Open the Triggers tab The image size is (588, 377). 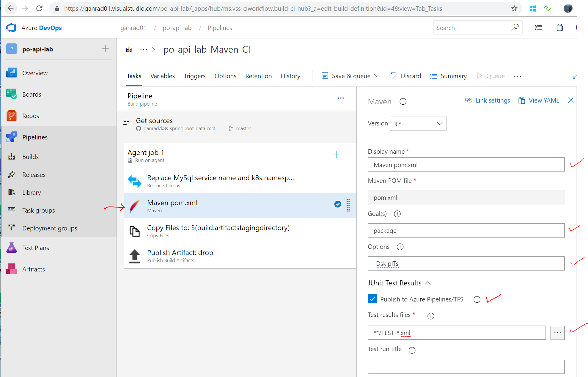pos(194,76)
